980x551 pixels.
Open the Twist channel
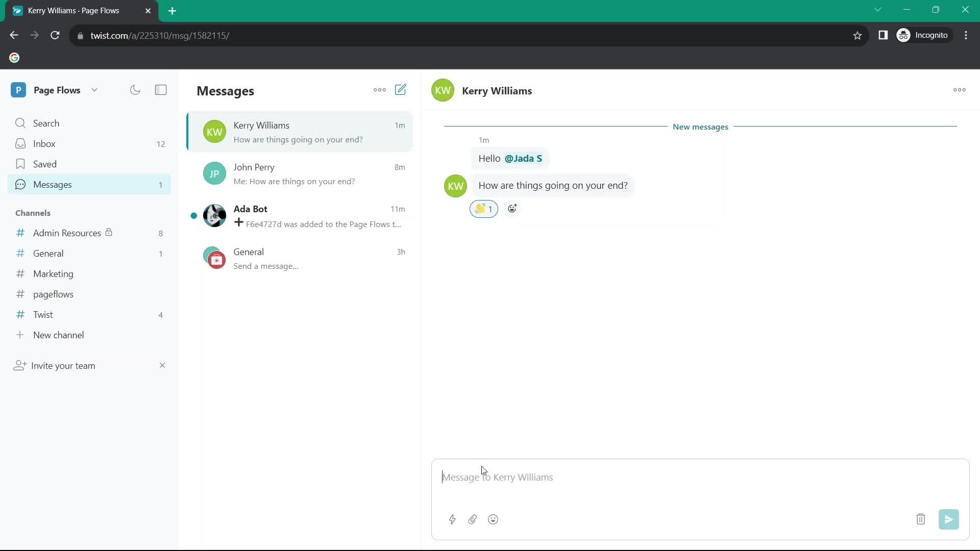click(89, 315)
